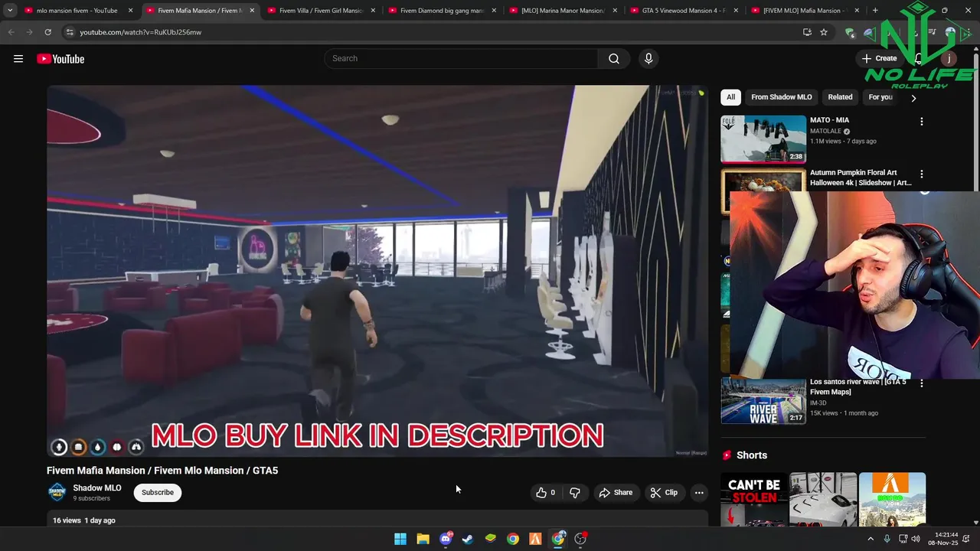Open the Create menu

(x=879, y=59)
